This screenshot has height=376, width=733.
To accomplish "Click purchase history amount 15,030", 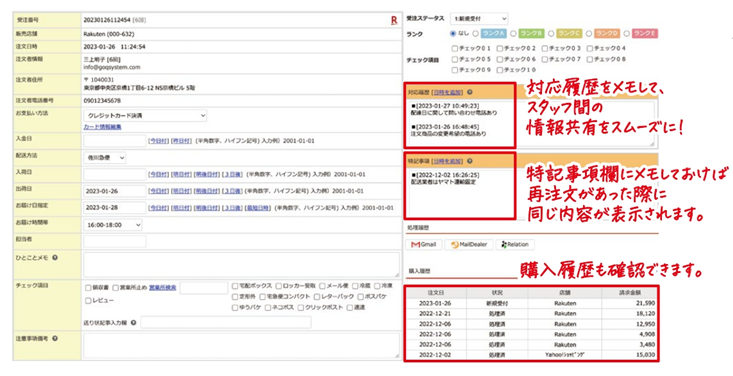I will pyautogui.click(x=646, y=355).
